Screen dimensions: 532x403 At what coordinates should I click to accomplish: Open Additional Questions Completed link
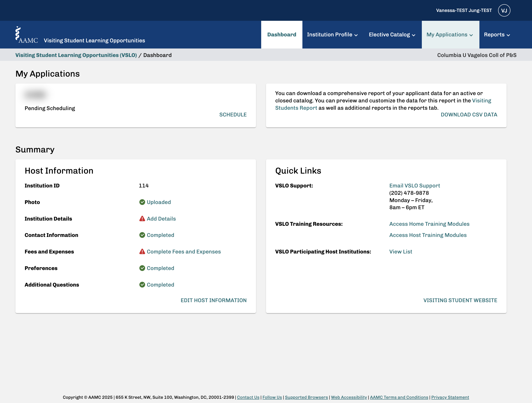click(160, 285)
